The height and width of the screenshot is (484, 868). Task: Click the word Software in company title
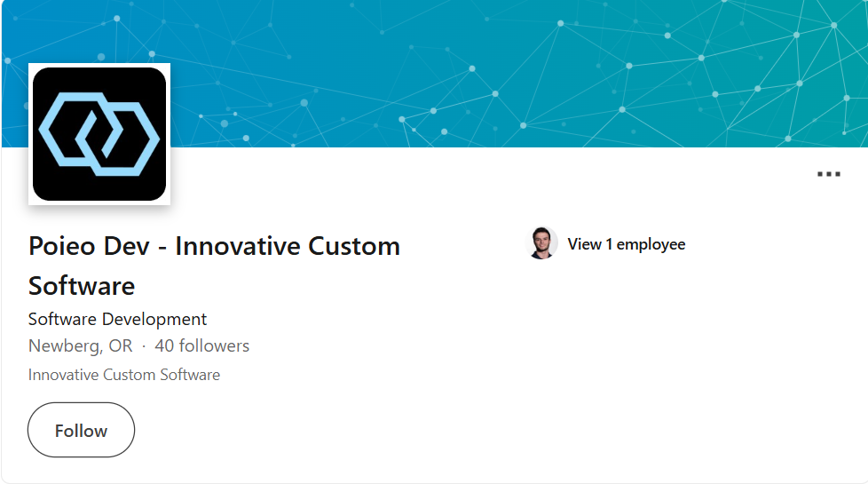click(x=82, y=286)
